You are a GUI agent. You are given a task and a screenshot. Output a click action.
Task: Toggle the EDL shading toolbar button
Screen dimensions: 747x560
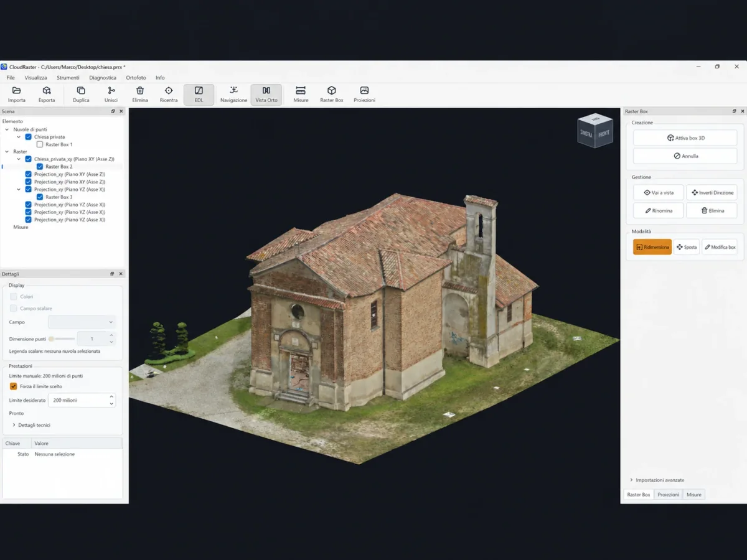click(199, 95)
